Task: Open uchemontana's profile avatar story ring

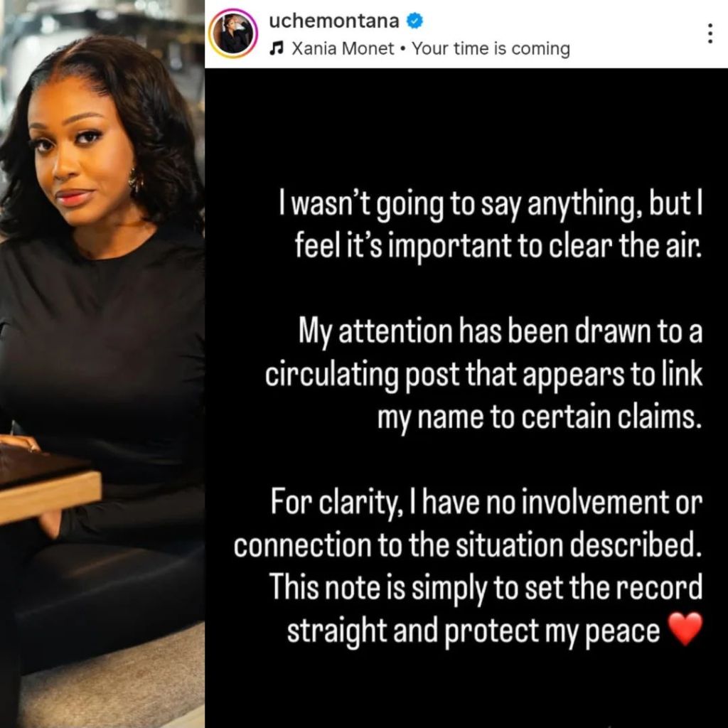Action: tap(232, 33)
